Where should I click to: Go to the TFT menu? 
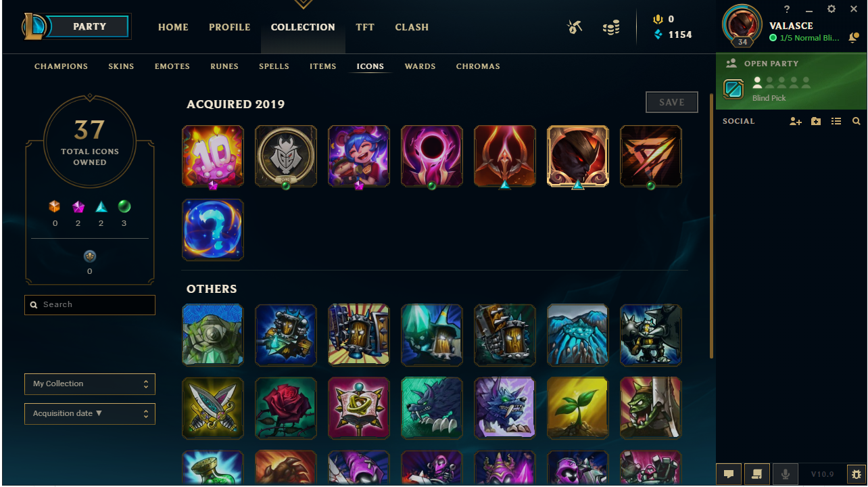[x=365, y=27]
